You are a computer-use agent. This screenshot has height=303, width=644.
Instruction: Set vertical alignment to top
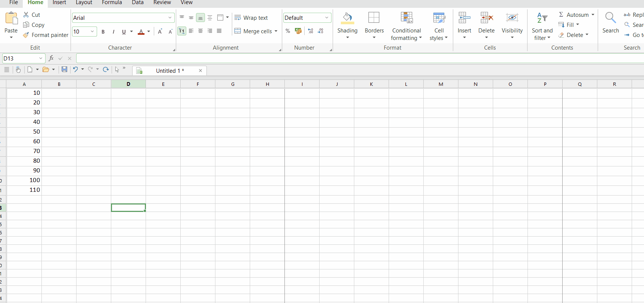pos(182,18)
